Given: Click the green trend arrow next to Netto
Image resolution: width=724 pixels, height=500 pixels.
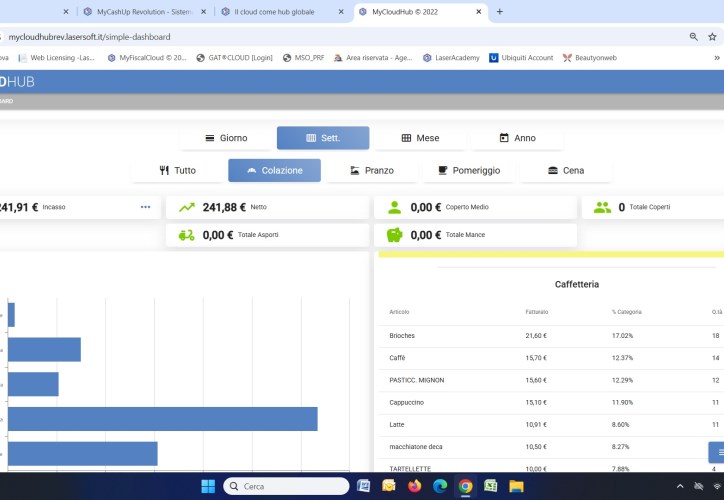Looking at the screenshot, I should point(186,207).
